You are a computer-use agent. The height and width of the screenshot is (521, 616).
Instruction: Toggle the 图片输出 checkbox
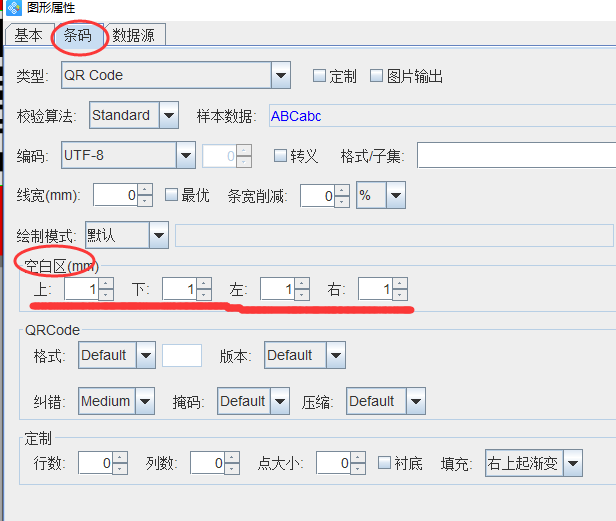point(377,76)
